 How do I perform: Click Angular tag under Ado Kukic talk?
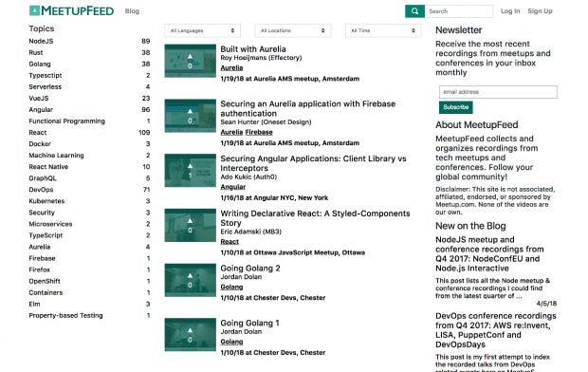click(233, 187)
